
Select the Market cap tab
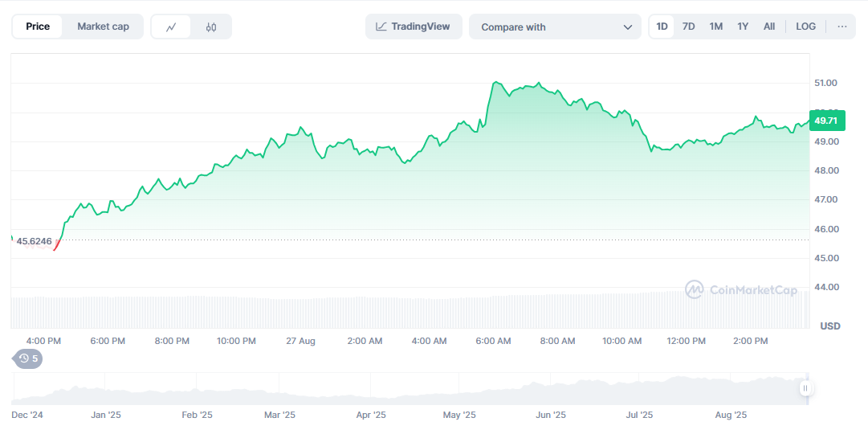103,27
